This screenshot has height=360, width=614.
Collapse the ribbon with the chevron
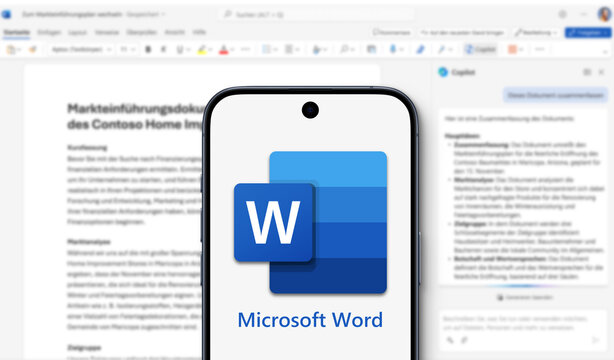[606, 51]
